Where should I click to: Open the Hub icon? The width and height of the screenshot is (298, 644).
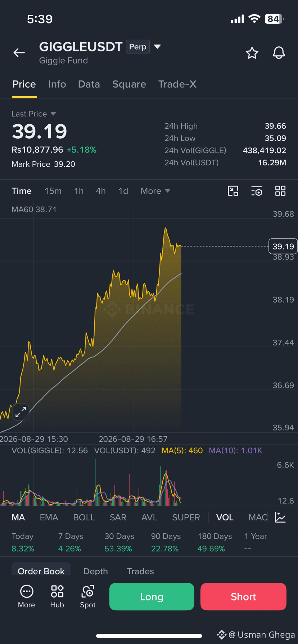click(x=57, y=597)
